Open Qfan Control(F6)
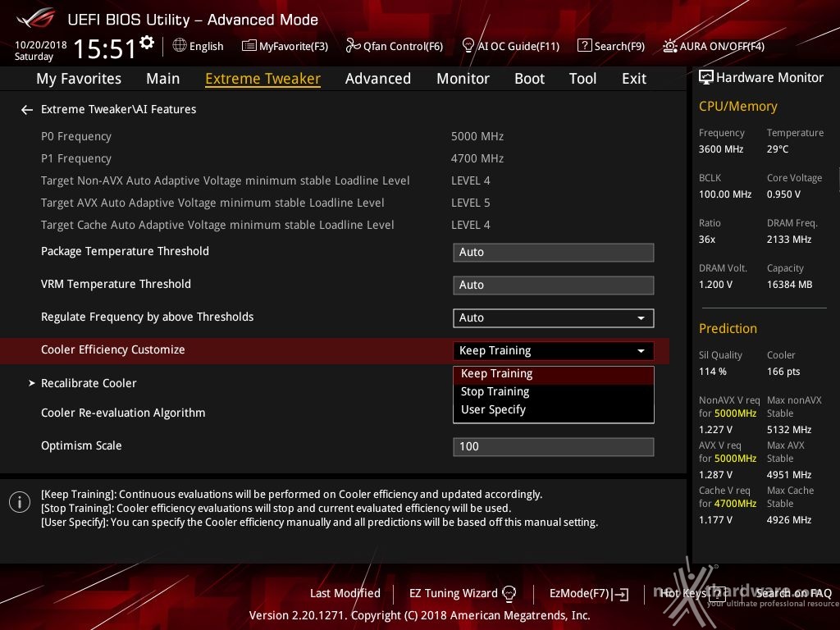840x630 pixels. point(395,46)
